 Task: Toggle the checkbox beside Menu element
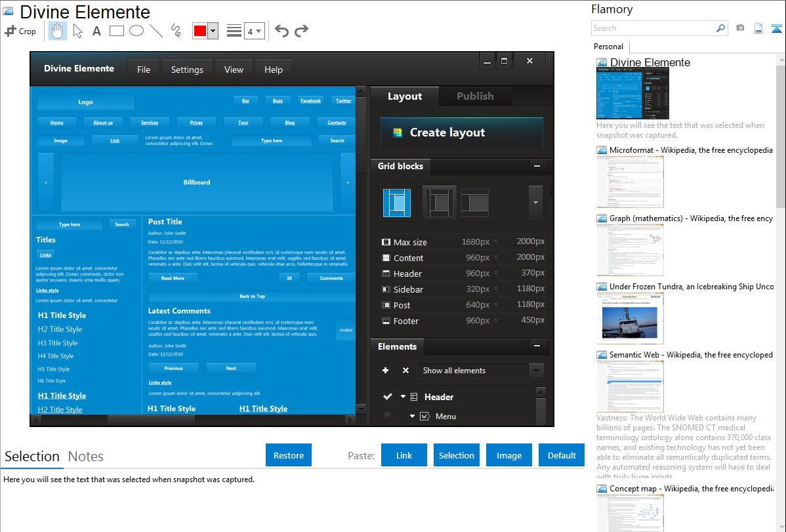(x=387, y=416)
